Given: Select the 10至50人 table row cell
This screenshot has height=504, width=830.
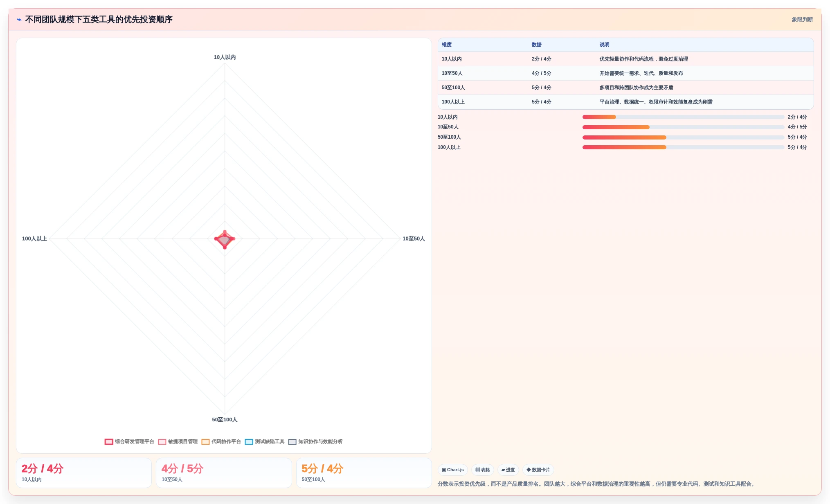Looking at the screenshot, I should click(483, 73).
